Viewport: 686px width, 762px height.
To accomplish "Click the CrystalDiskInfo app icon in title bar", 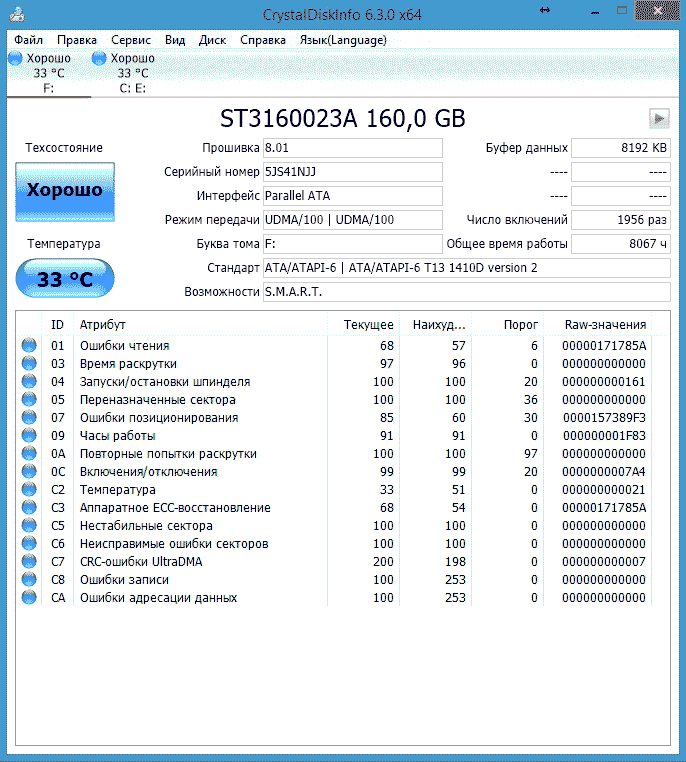I will pyautogui.click(x=17, y=14).
